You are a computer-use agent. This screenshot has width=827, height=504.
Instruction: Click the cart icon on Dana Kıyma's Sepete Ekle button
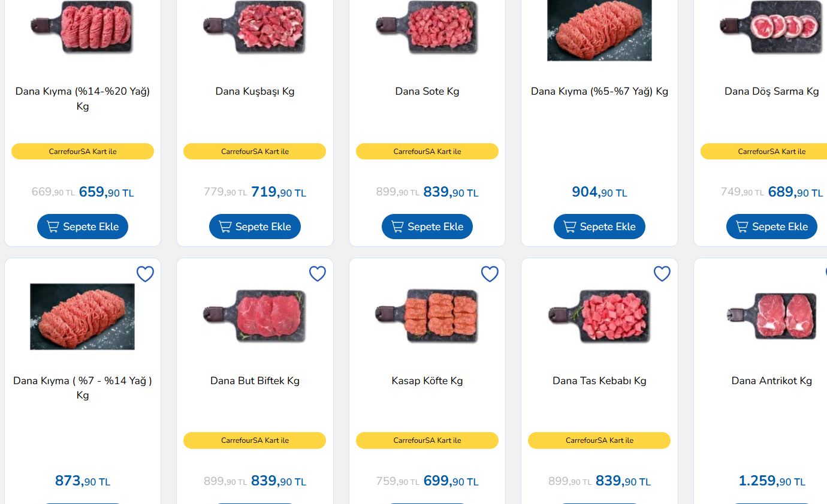click(x=53, y=227)
